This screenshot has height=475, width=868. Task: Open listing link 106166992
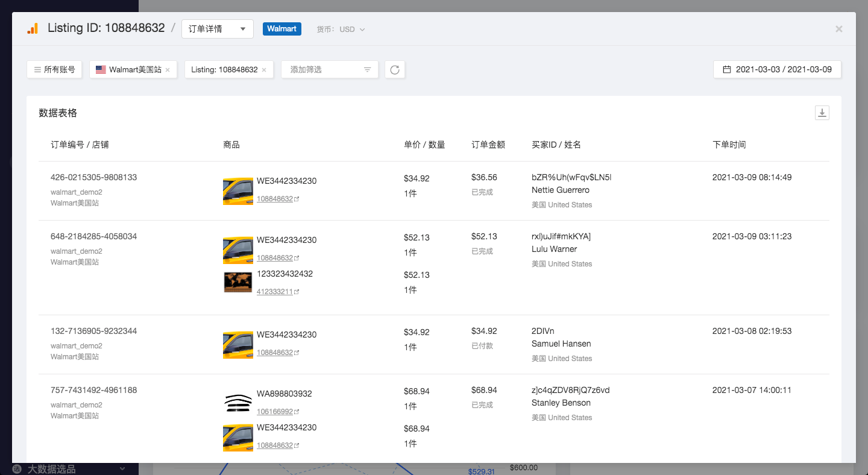point(275,412)
